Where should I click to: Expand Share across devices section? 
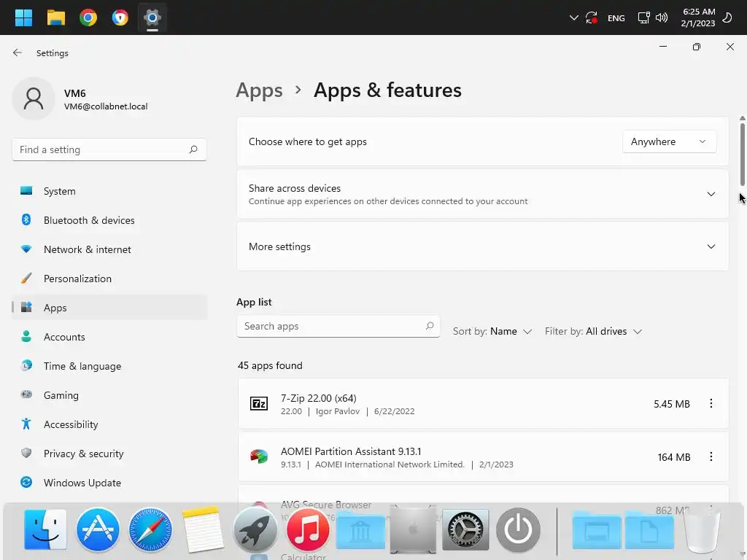coord(482,194)
